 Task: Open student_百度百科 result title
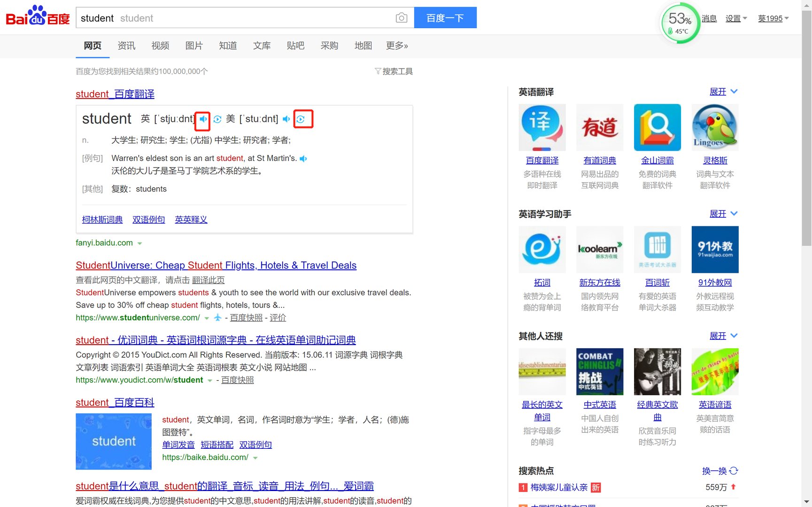[115, 402]
